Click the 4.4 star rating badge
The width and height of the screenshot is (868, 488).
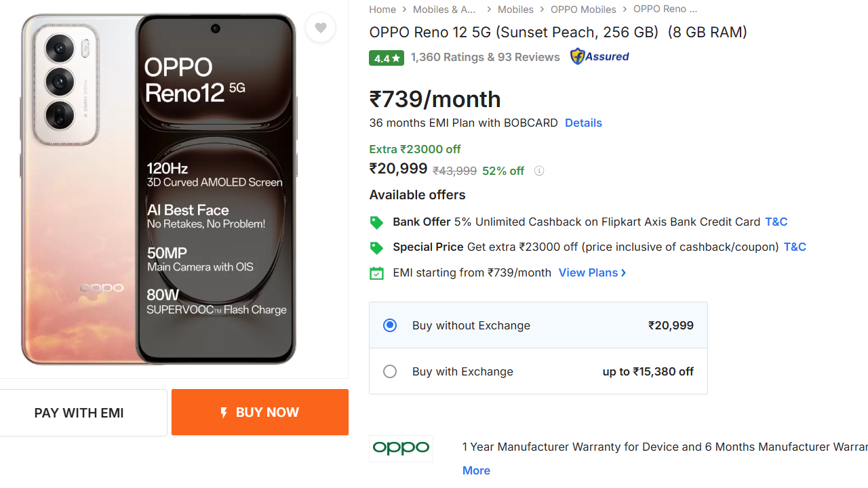coord(386,58)
